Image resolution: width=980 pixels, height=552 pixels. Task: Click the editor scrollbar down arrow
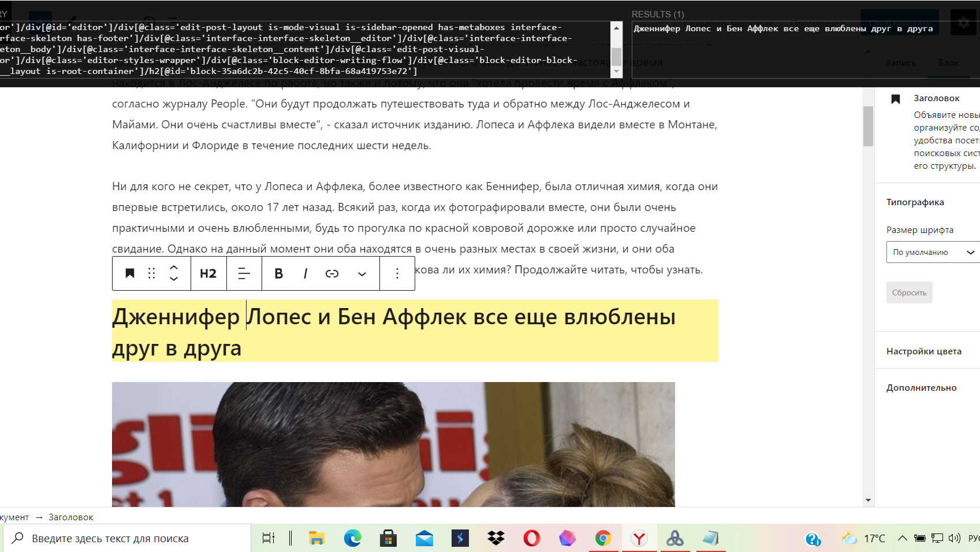pyautogui.click(x=868, y=501)
